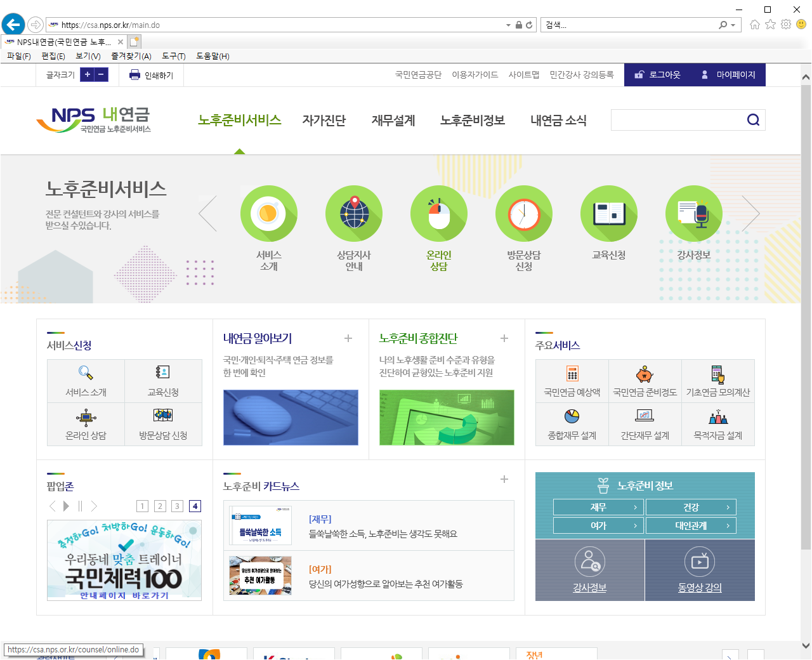Open the 들쑥날쑥한 소득 card news thumbnail
Viewport: 812px width, 660px height.
[261, 525]
